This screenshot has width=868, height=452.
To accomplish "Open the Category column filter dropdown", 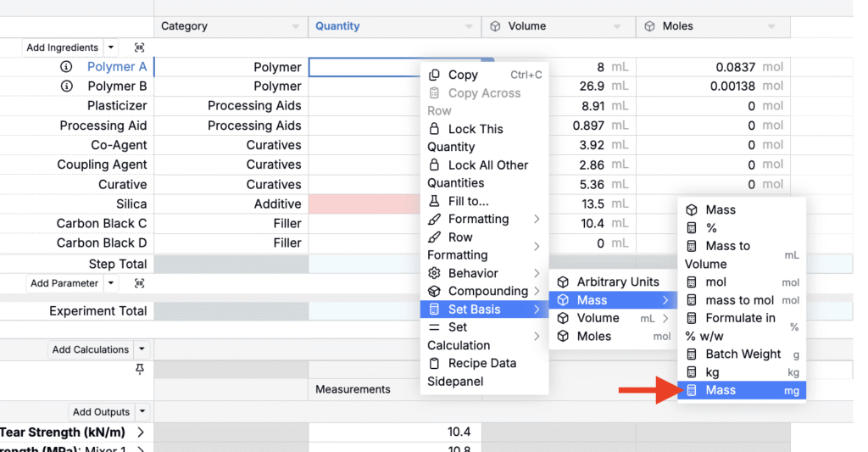I will click(x=296, y=27).
